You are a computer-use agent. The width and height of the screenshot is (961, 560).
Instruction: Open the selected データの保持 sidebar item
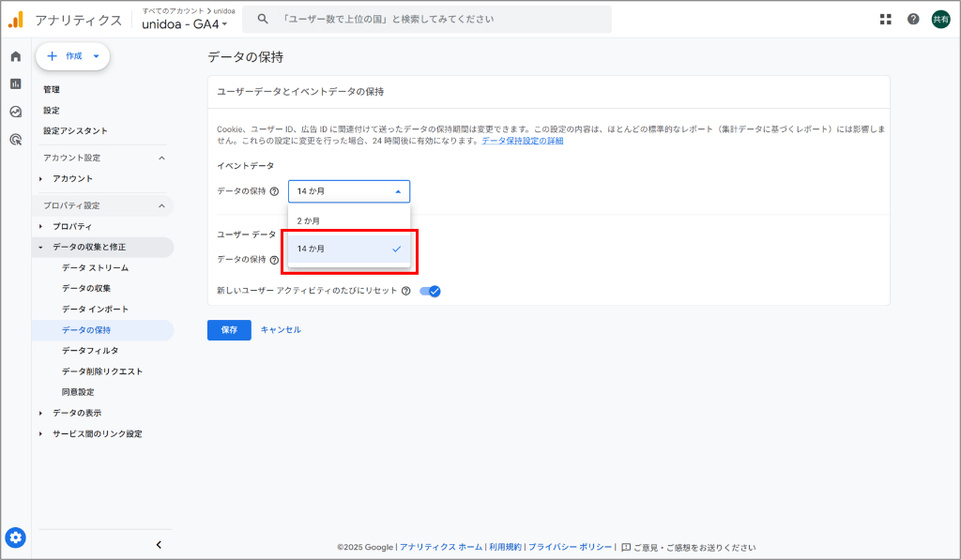click(103, 330)
